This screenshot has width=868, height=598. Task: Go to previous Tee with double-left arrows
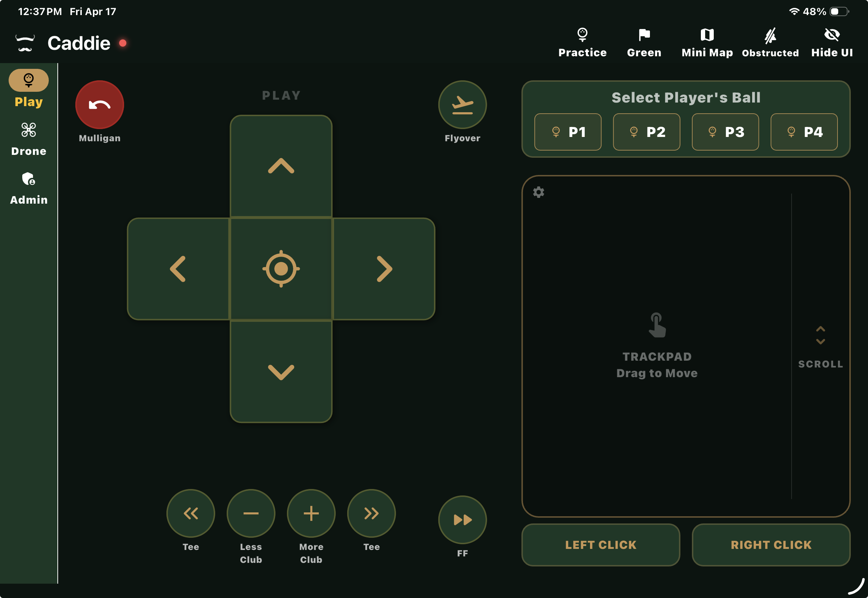coord(190,513)
